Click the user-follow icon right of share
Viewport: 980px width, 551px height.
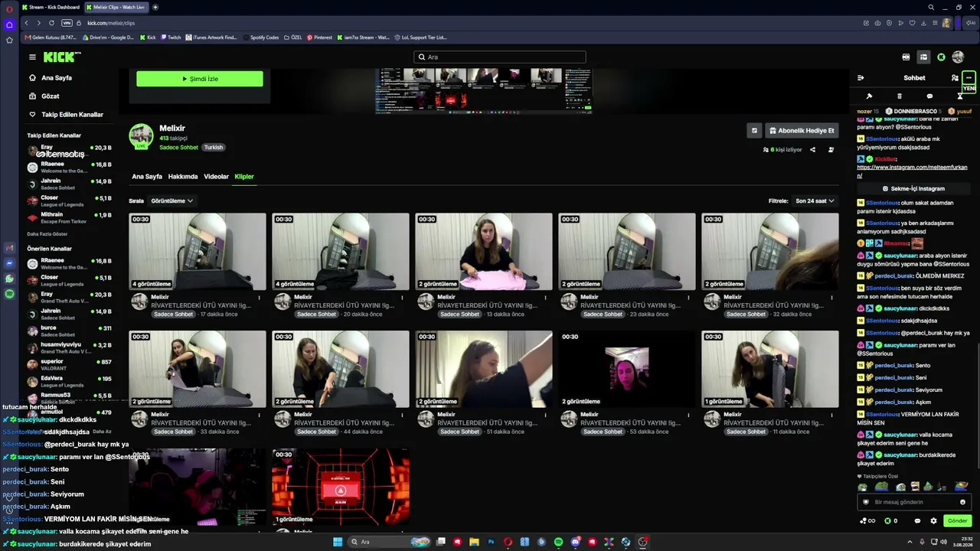pos(831,150)
